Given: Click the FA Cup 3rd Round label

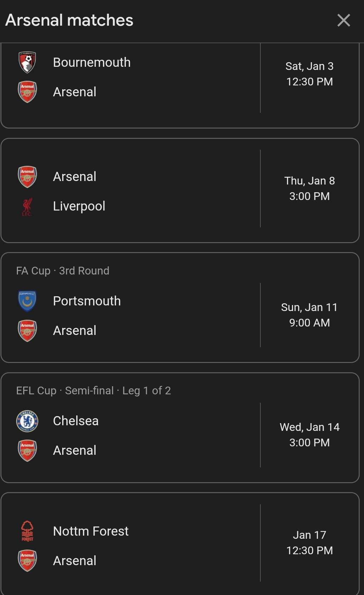Looking at the screenshot, I should 63,271.
